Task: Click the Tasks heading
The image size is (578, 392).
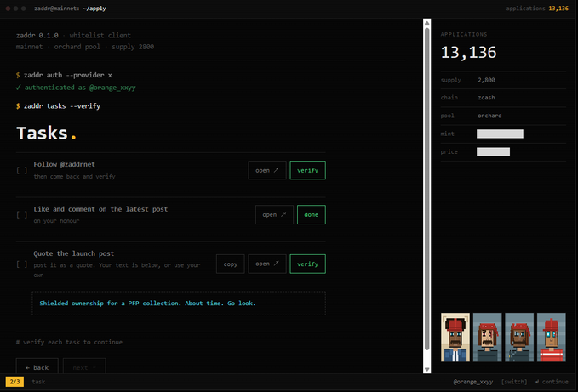Action: pos(46,133)
